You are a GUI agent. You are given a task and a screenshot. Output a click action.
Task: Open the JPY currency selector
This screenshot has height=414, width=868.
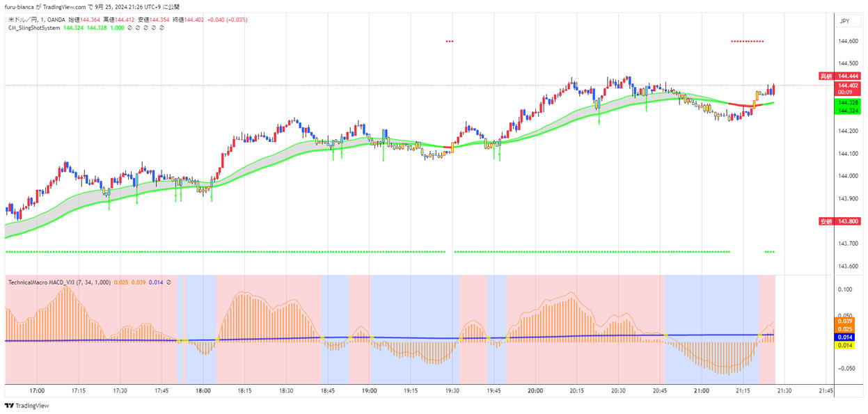[845, 22]
